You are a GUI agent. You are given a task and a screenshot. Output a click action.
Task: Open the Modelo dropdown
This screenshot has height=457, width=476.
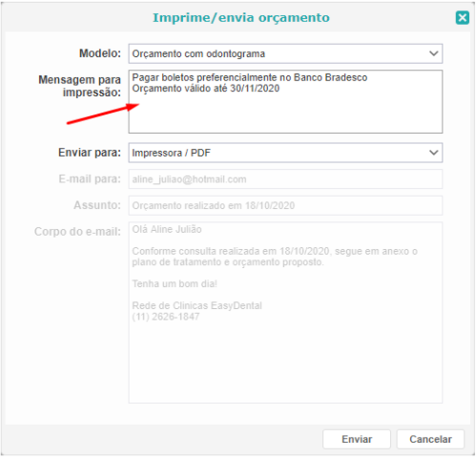coord(285,53)
